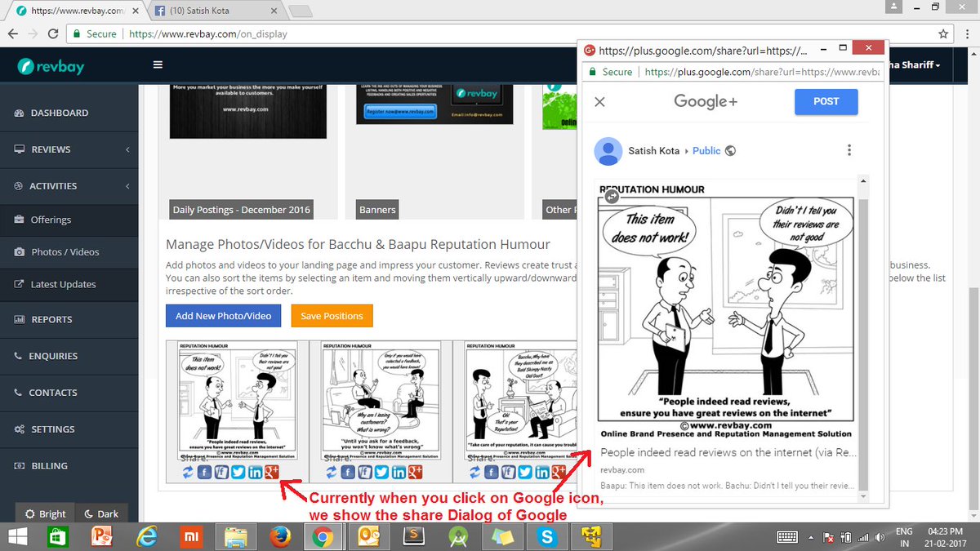Image resolution: width=980 pixels, height=551 pixels.
Task: Open Photos / Videos in sidebar
Action: 69,252
